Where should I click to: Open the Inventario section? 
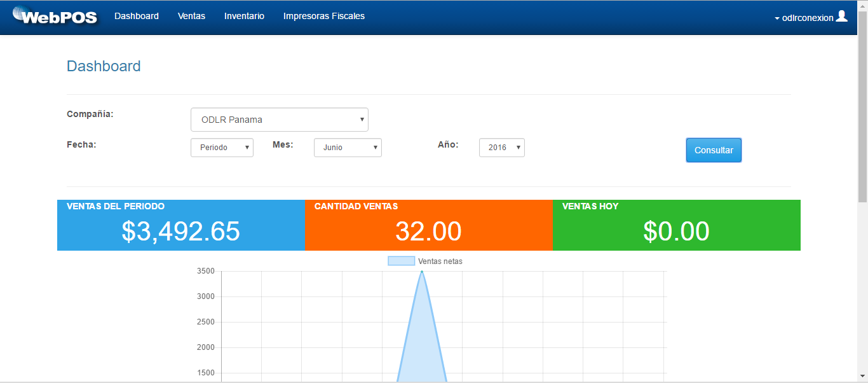244,16
